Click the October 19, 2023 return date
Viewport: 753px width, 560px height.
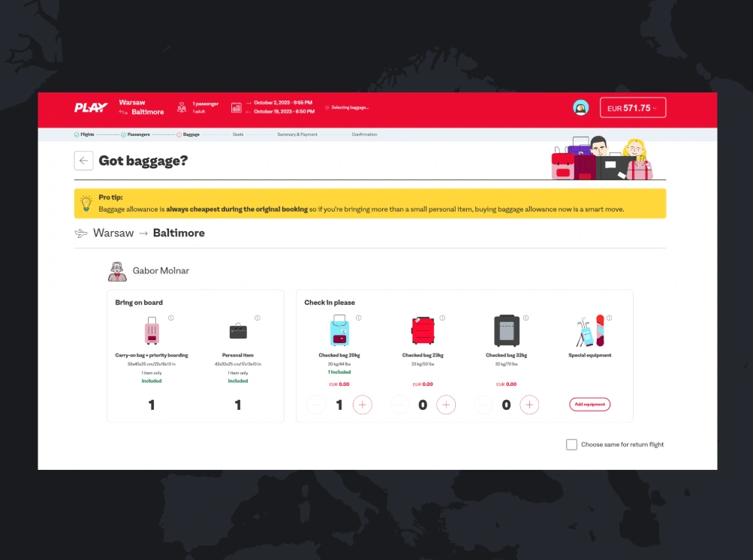(x=285, y=111)
